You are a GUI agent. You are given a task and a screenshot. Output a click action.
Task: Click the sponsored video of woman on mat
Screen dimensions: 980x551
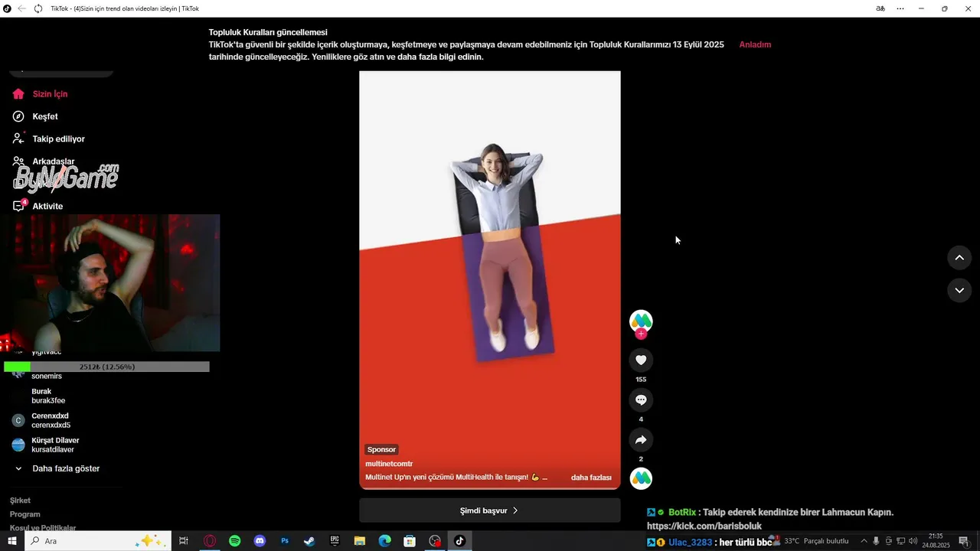pos(490,280)
